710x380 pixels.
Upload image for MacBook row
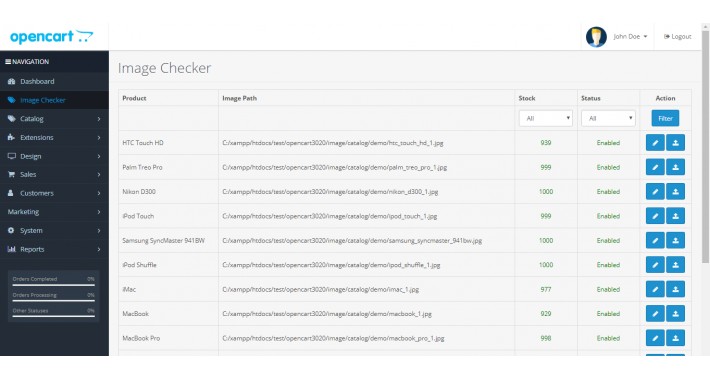[675, 314]
